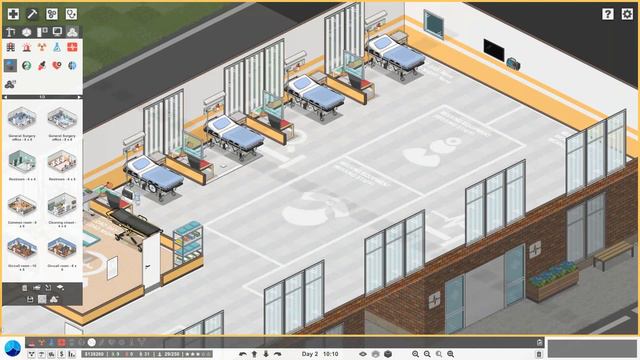Open the statistics bar chart panel

(72, 354)
